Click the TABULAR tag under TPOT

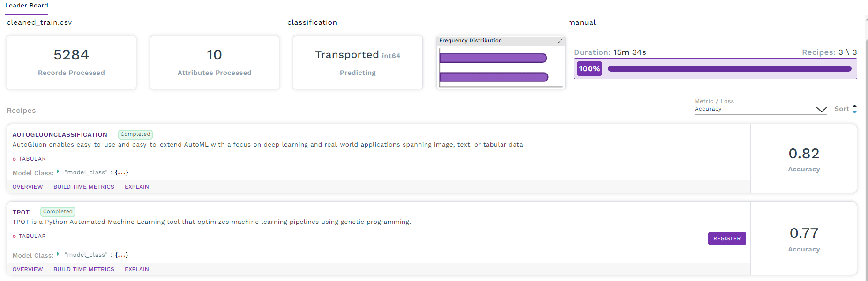(32, 237)
